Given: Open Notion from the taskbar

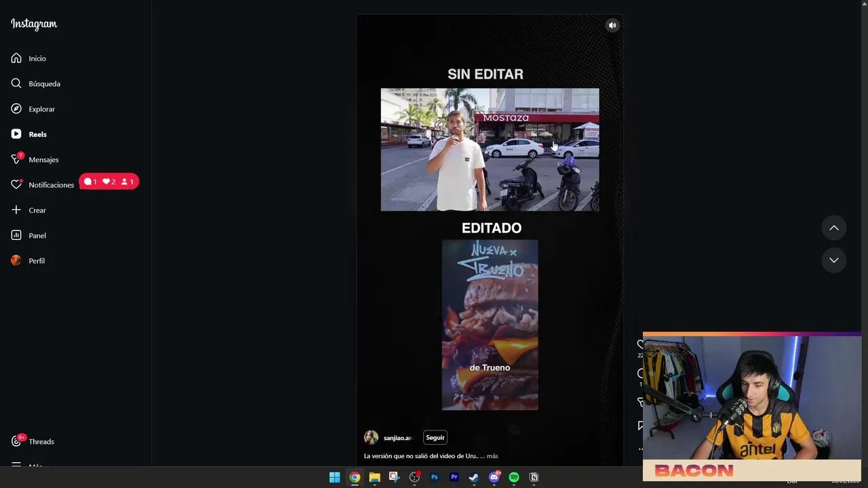Looking at the screenshot, I should [x=534, y=477].
